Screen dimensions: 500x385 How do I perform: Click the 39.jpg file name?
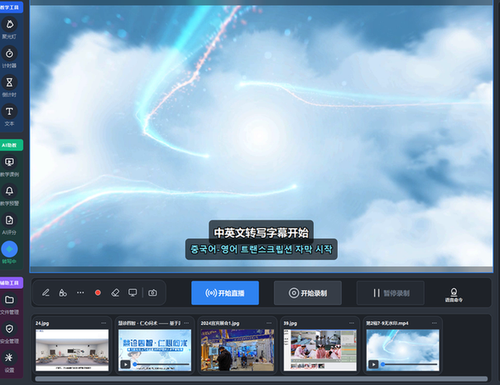click(290, 323)
